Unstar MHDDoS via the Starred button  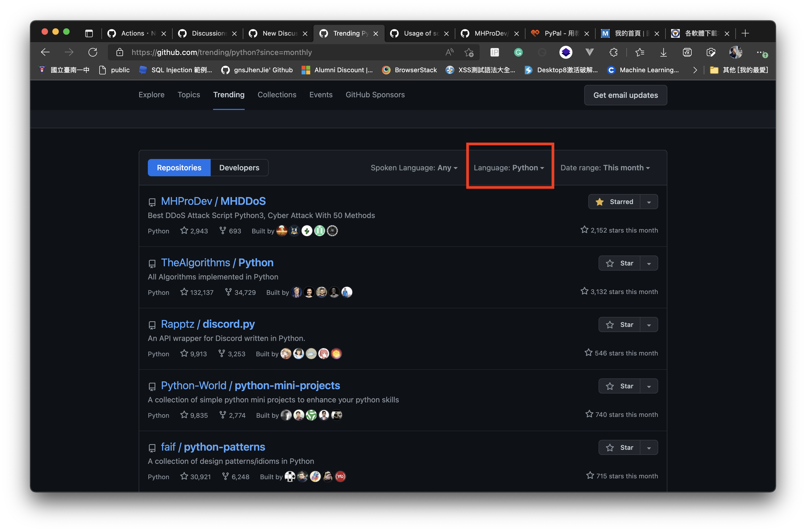614,202
